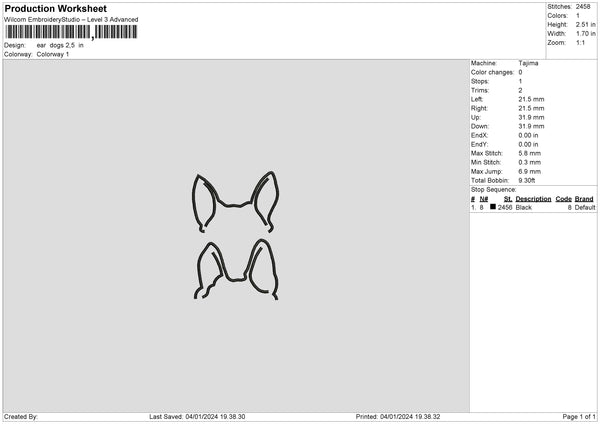The height and width of the screenshot is (424, 600).
Task: Click the Colorway 1 value
Action: coord(53,54)
